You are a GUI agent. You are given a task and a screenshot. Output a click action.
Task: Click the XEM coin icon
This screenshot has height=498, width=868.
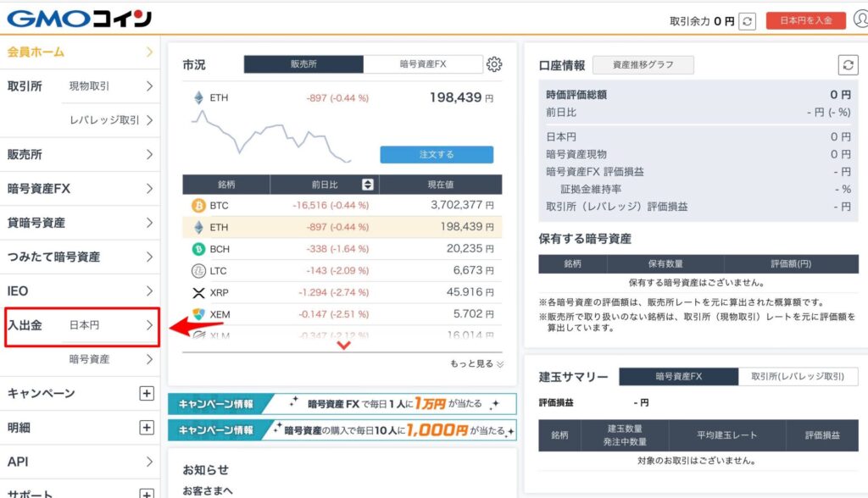click(x=198, y=314)
